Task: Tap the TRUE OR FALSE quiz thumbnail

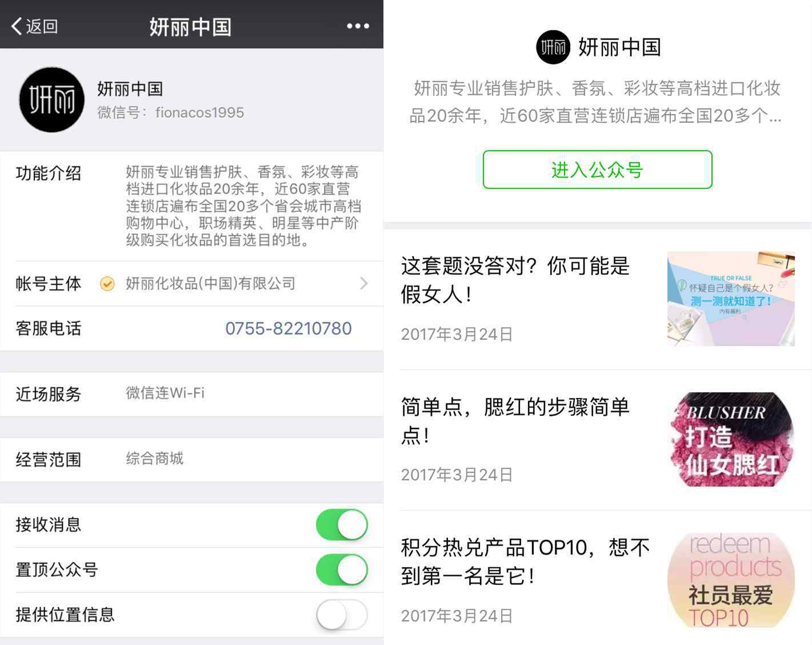Action: (x=731, y=299)
